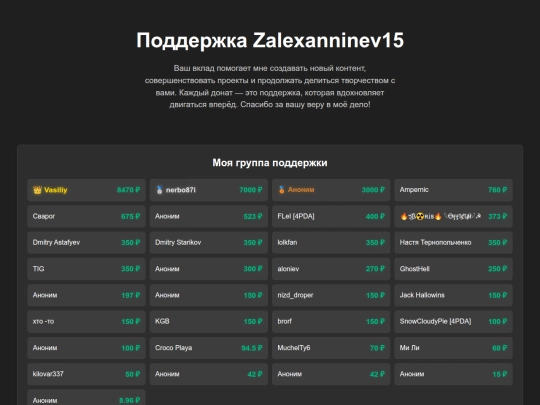Screen dimensions: 540x405
Task: Click the '70 ₽' amount
Action: click(377, 348)
